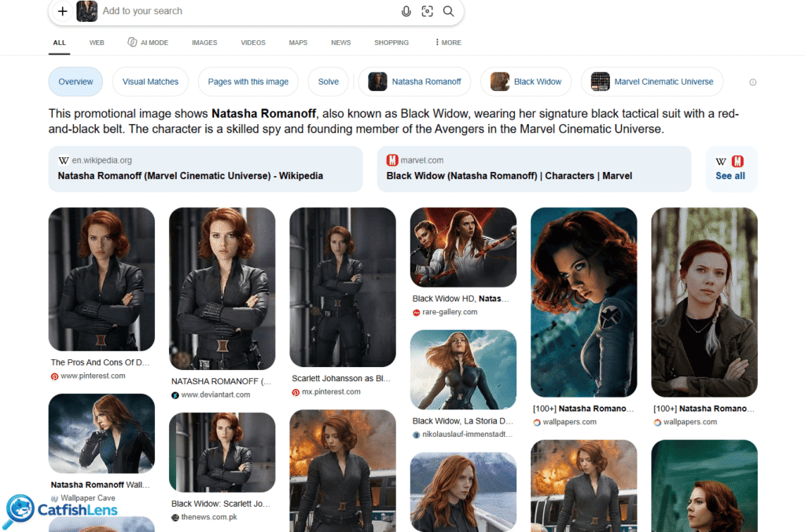805x532 pixels.
Task: Open the 'Black Widow HD, Natas...' image
Action: tap(464, 248)
